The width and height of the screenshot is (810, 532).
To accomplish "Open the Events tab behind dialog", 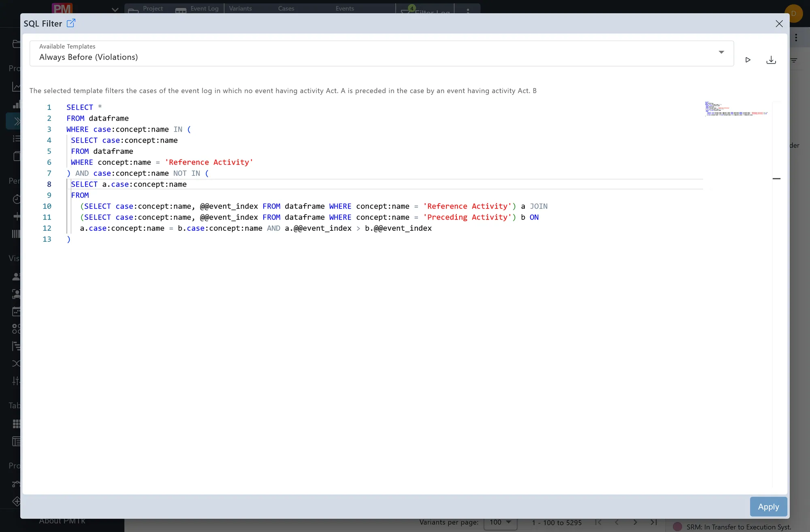I will 345,8.
